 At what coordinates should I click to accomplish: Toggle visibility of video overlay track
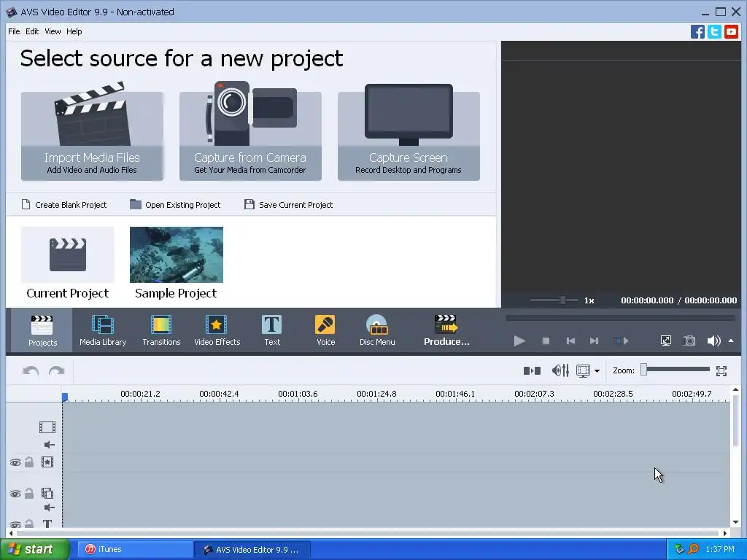click(15, 494)
